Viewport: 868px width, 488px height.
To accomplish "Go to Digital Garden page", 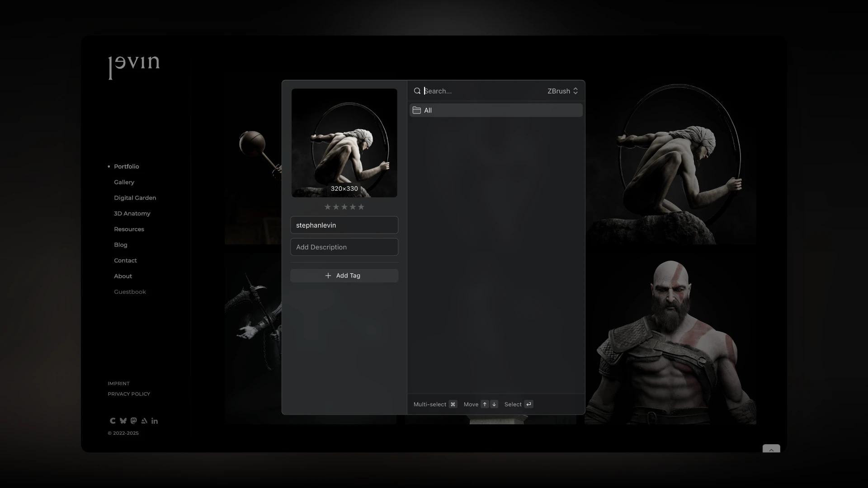I will click(135, 198).
